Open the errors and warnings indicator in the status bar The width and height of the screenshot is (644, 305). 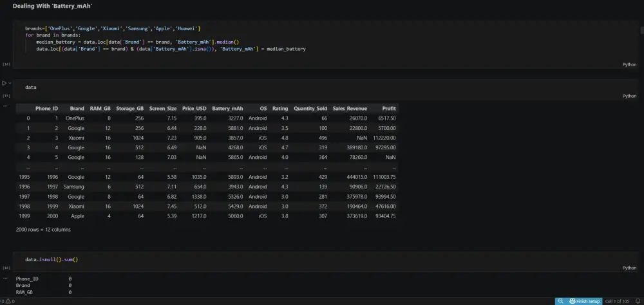coord(8,301)
